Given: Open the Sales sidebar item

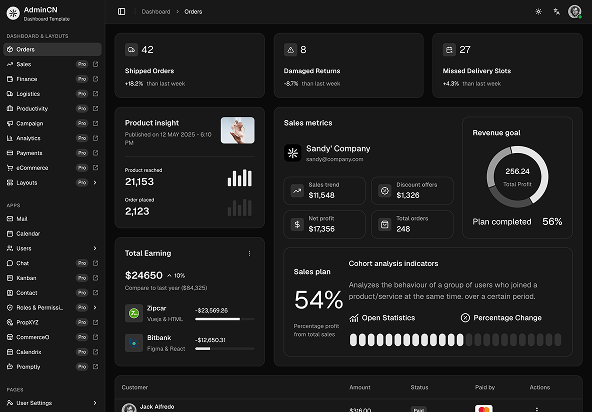Looking at the screenshot, I should click(52, 64).
